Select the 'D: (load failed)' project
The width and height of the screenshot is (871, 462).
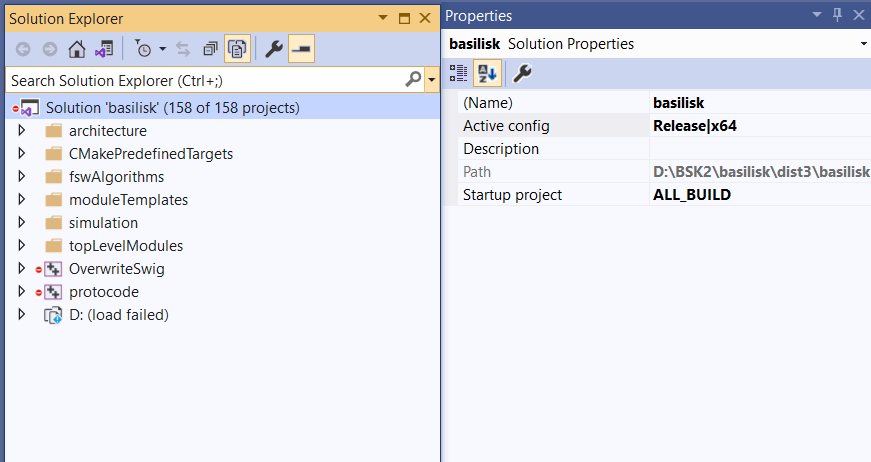click(118, 315)
